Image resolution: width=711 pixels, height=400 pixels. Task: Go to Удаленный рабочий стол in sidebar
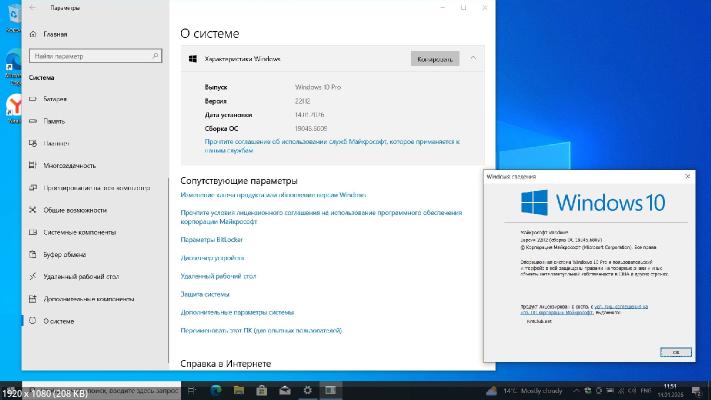pyautogui.click(x=80, y=276)
